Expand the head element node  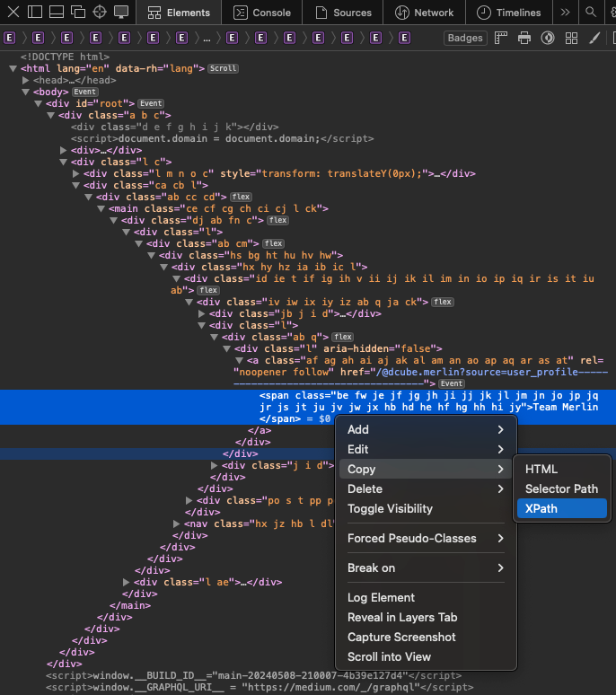26,80
